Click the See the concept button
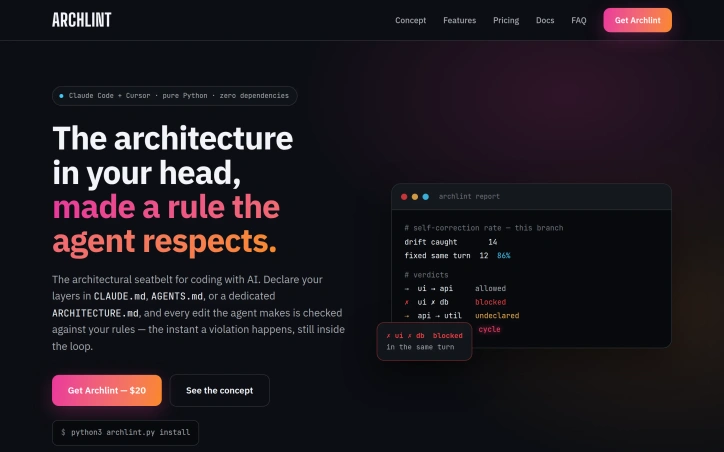 (220, 391)
